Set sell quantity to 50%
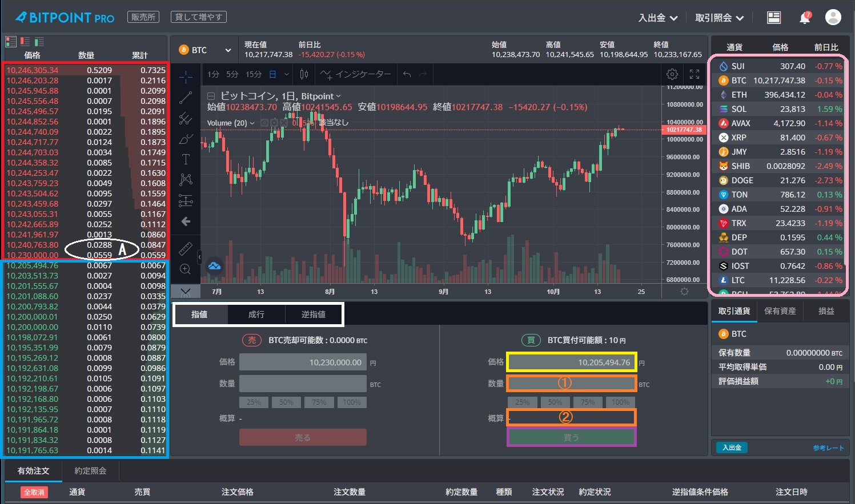Screen dimensions: 855x504 click(x=286, y=402)
